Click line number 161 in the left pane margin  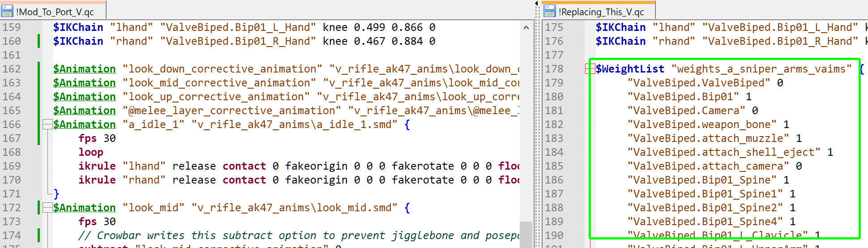pyautogui.click(x=12, y=55)
